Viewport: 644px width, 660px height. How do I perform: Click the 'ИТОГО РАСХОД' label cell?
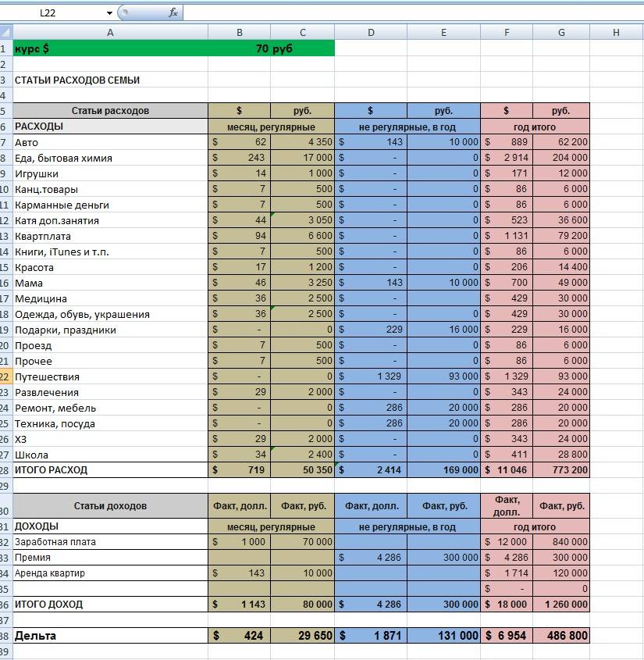(x=110, y=469)
